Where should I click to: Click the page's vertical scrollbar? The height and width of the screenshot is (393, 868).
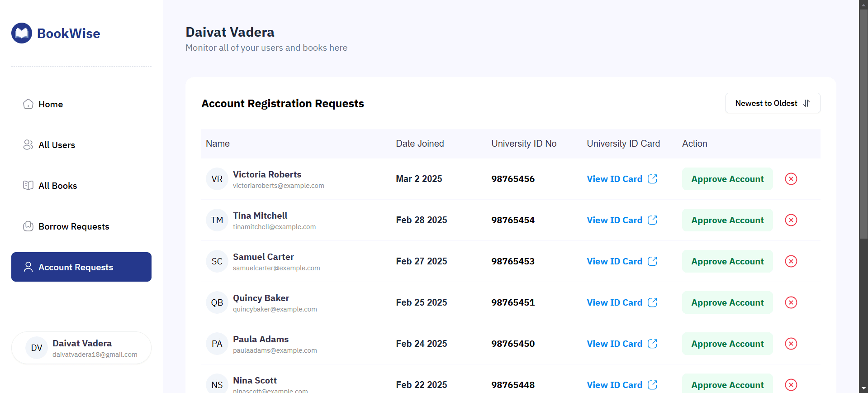(x=863, y=122)
